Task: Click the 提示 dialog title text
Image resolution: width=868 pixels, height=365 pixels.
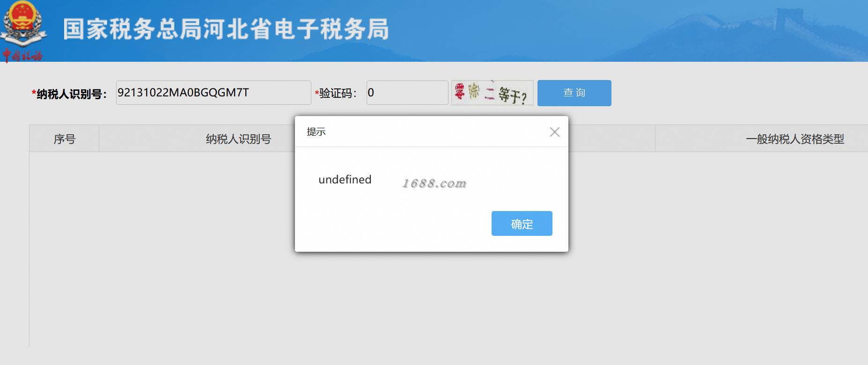Action: coord(316,132)
